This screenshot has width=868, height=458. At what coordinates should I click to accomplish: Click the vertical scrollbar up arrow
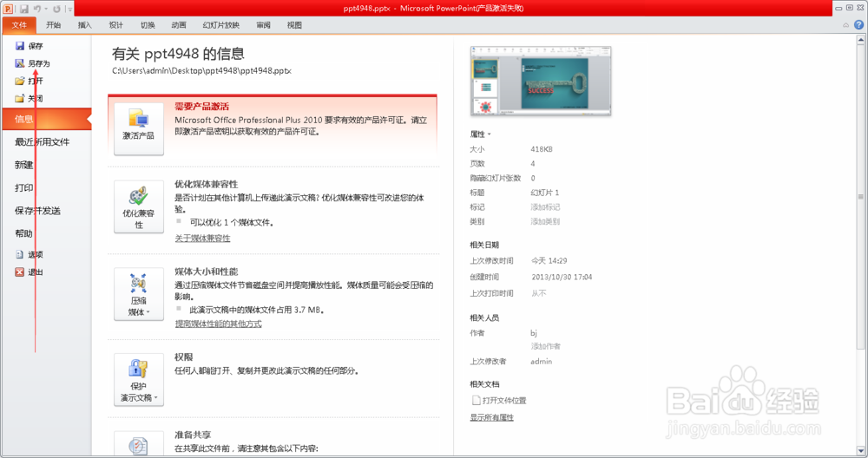pyautogui.click(x=861, y=40)
